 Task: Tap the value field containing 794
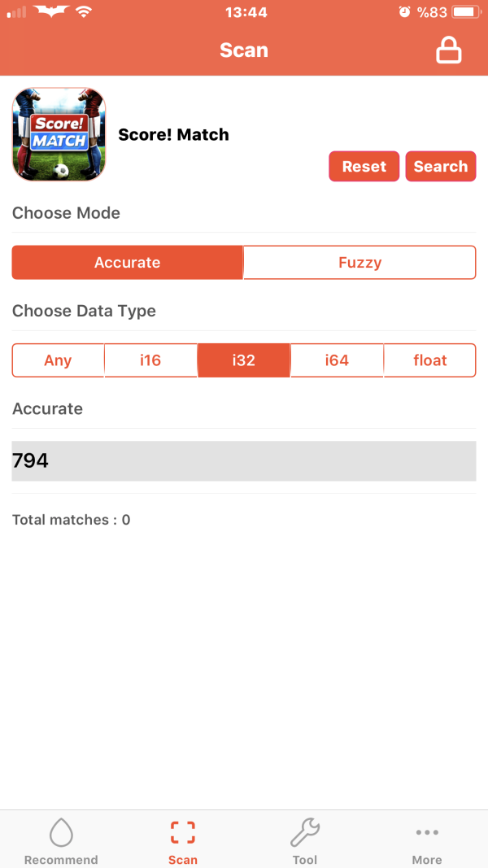click(x=243, y=460)
